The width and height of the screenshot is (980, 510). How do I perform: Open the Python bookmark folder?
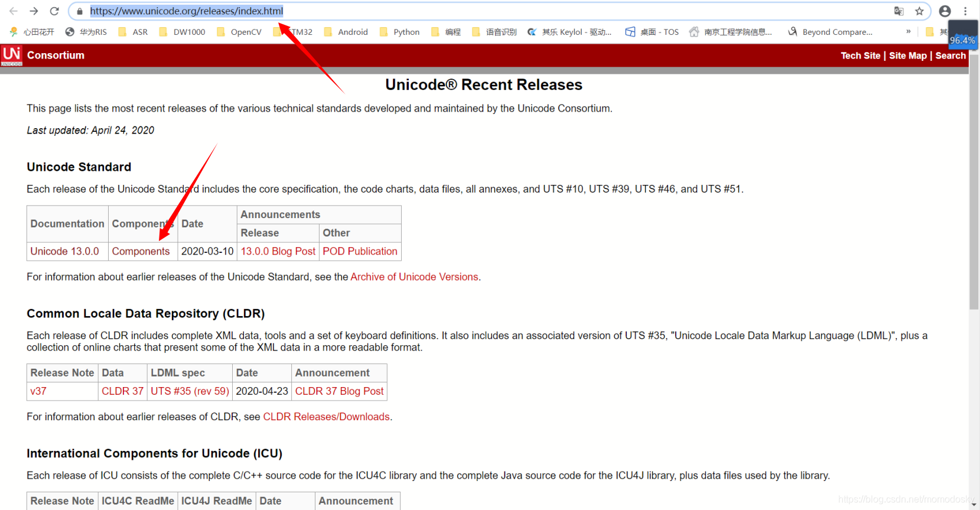point(400,32)
